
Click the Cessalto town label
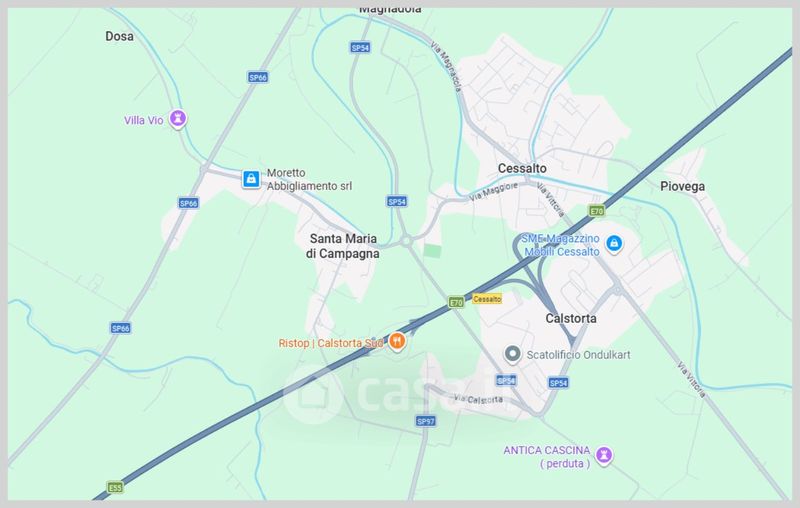[x=522, y=168]
